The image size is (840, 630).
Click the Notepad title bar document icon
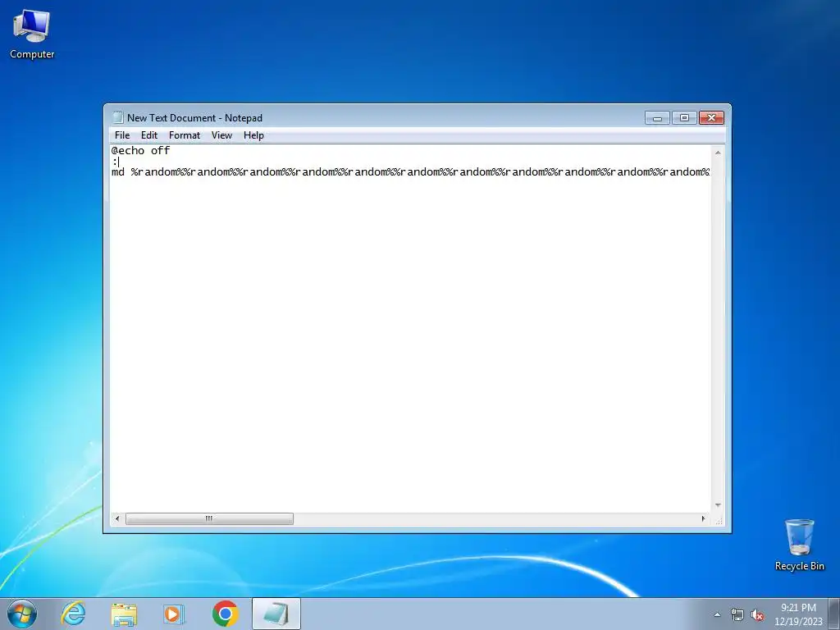(x=118, y=117)
